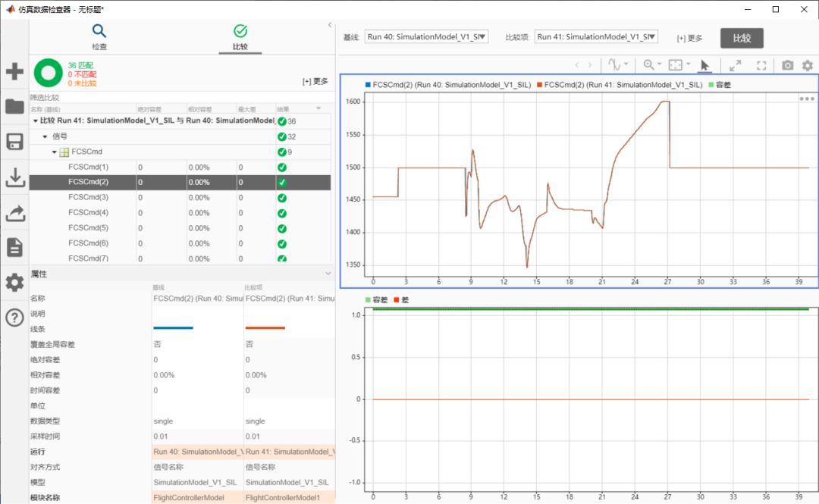Collapse the FCSCmd tree node
The width and height of the screenshot is (819, 504).
pos(55,152)
